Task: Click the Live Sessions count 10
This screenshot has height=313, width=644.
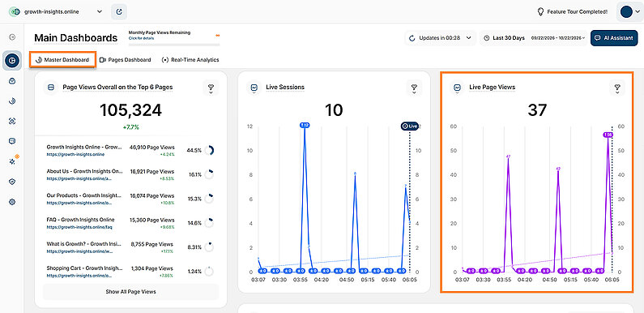Action: point(334,110)
